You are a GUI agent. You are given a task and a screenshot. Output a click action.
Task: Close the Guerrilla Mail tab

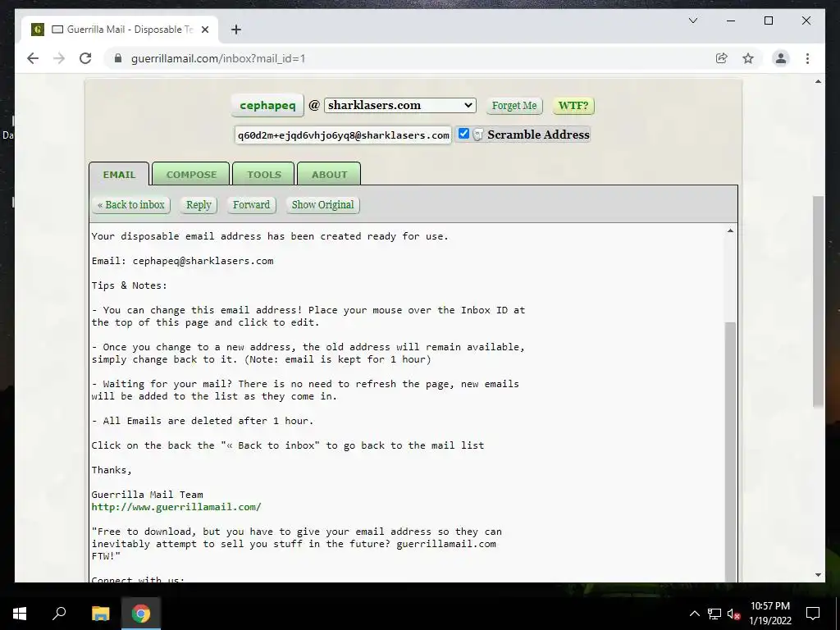point(205,30)
